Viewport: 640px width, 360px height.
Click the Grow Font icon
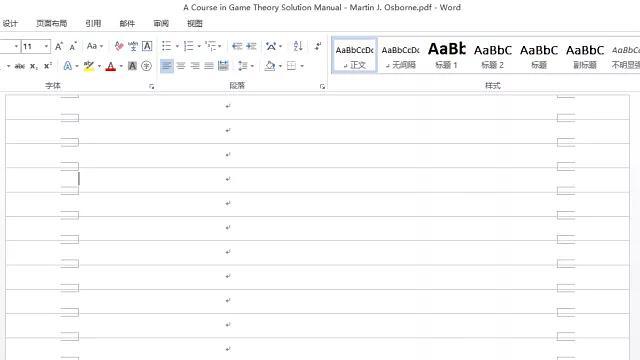pos(59,46)
